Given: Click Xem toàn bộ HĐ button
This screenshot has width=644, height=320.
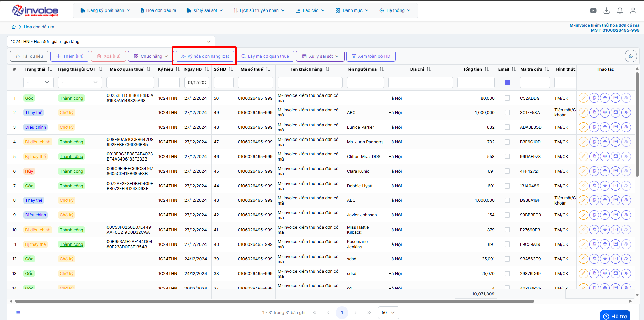Looking at the screenshot, I should 371,56.
